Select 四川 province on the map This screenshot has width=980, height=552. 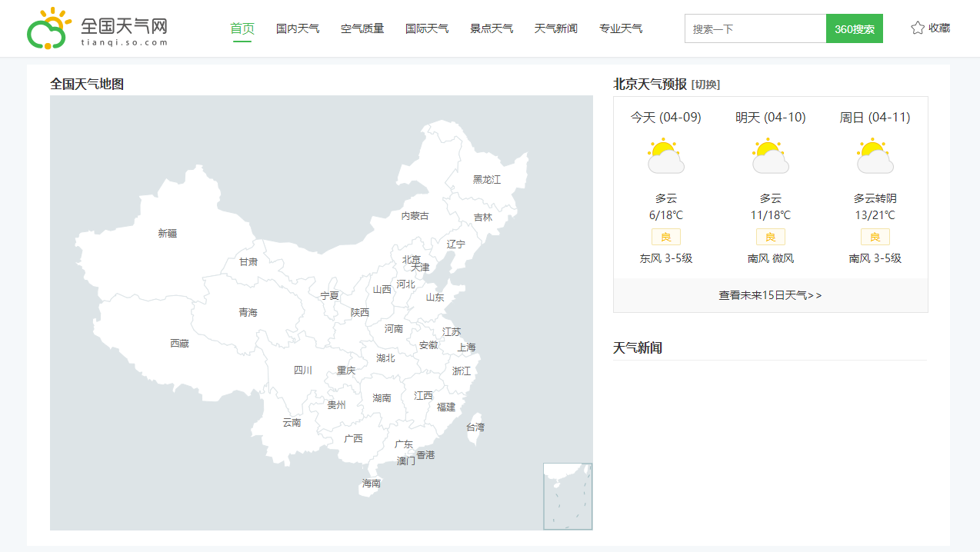pos(303,370)
